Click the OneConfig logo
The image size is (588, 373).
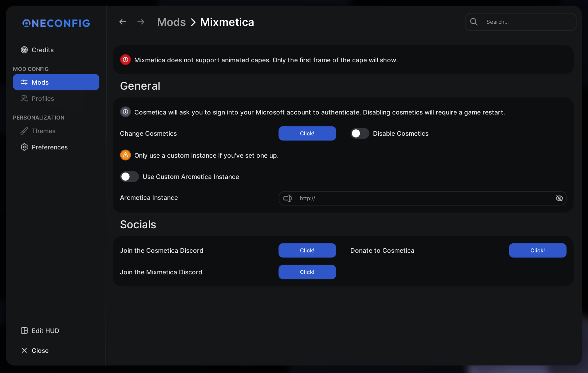pos(56,23)
